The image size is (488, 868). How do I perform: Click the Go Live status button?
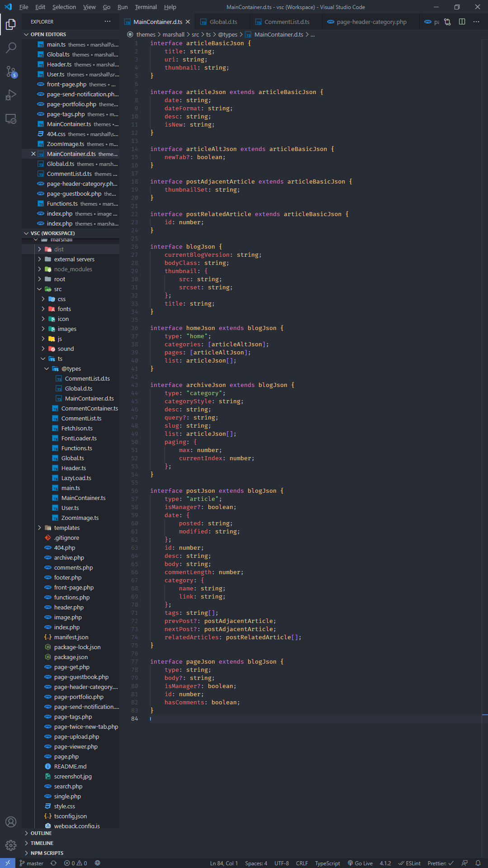click(x=360, y=863)
